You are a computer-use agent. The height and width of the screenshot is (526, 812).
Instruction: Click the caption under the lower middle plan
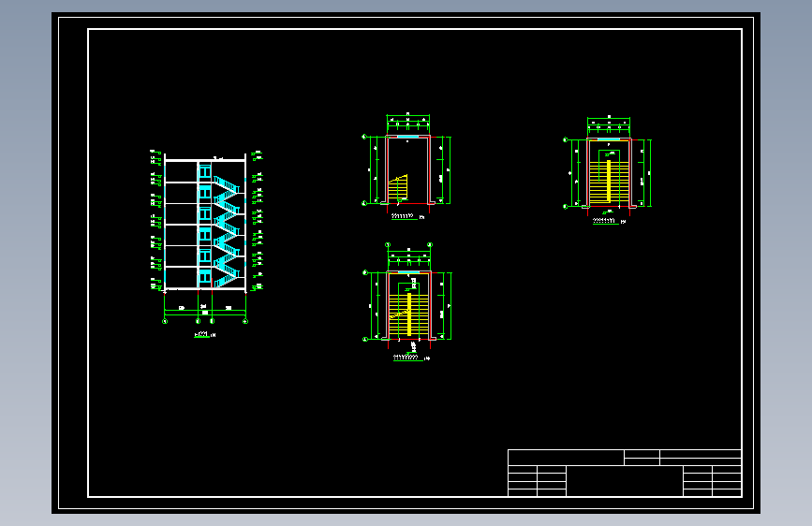pyautogui.click(x=411, y=358)
